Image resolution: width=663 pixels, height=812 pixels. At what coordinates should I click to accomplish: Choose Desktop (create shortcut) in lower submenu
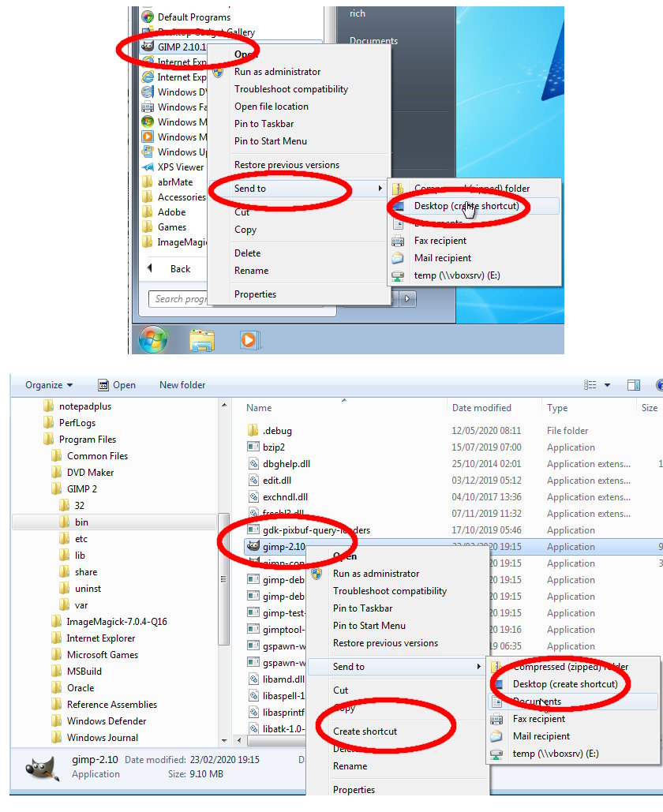565,684
